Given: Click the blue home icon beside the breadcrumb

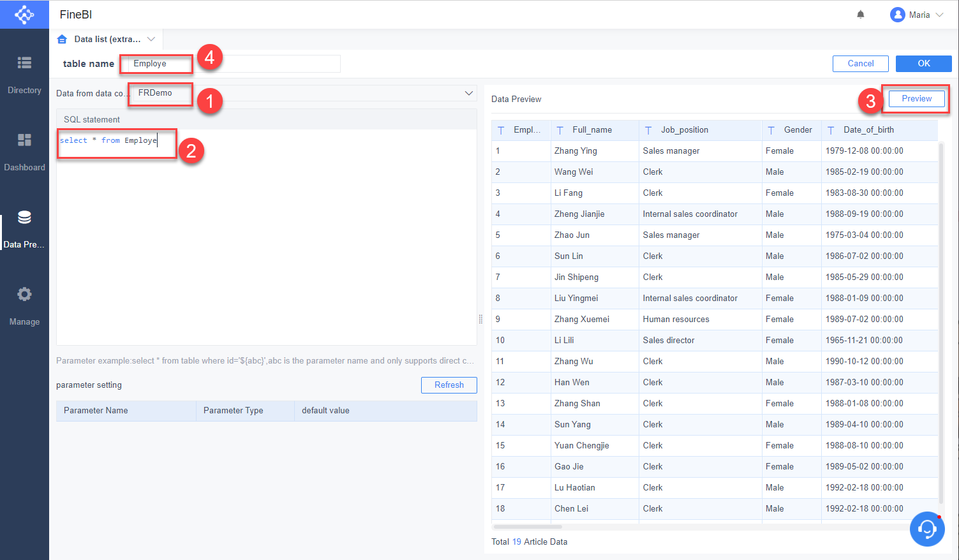Looking at the screenshot, I should coord(62,39).
